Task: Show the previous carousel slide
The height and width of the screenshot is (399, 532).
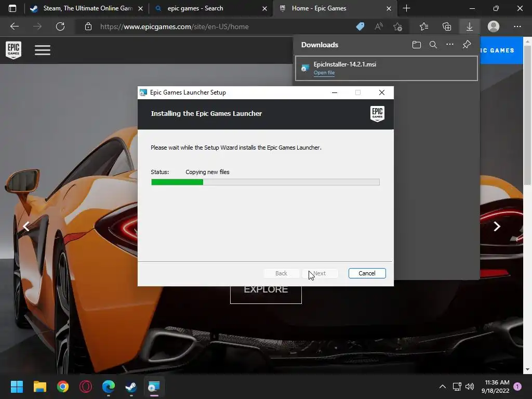Action: tap(26, 227)
